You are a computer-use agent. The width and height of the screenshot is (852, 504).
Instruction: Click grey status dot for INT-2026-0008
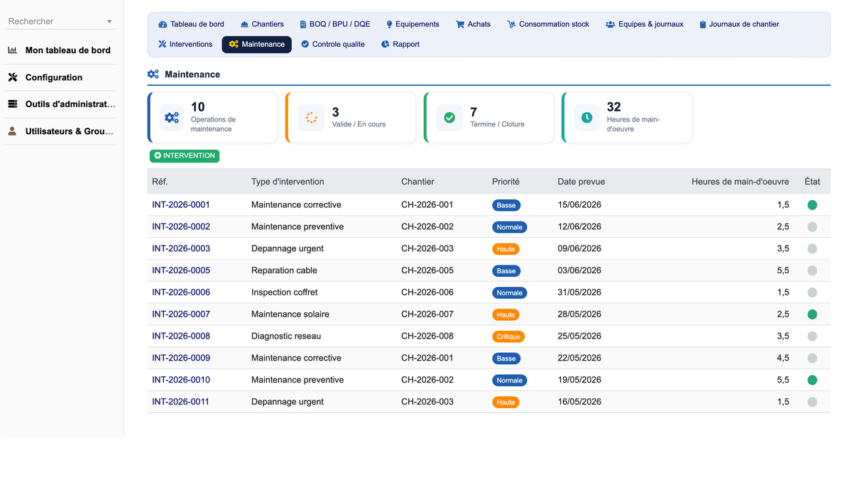[812, 336]
